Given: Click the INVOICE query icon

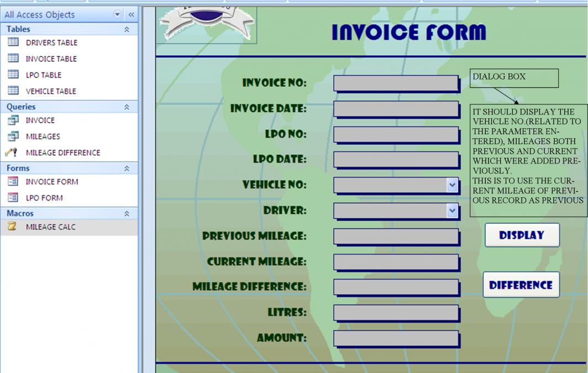Looking at the screenshot, I should [x=13, y=120].
